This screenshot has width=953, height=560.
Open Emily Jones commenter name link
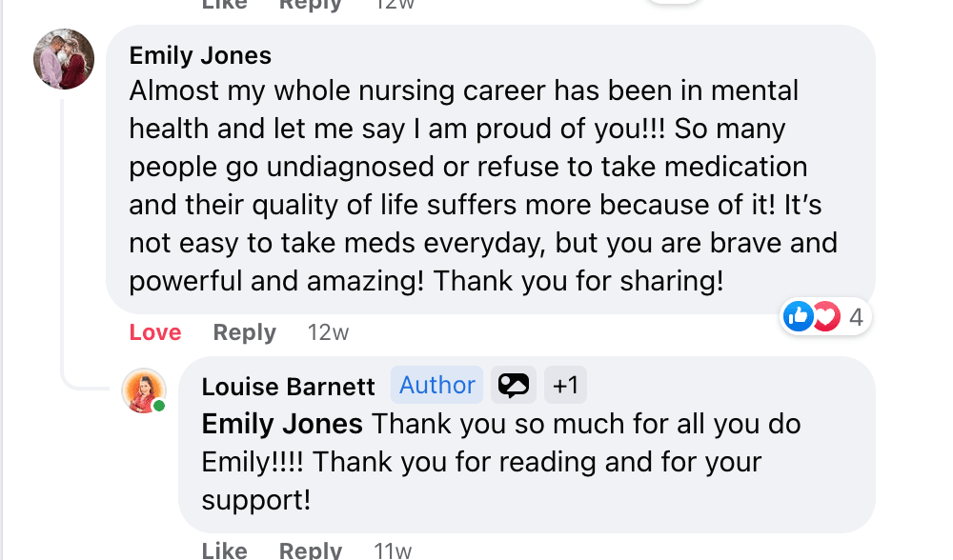pos(200,55)
